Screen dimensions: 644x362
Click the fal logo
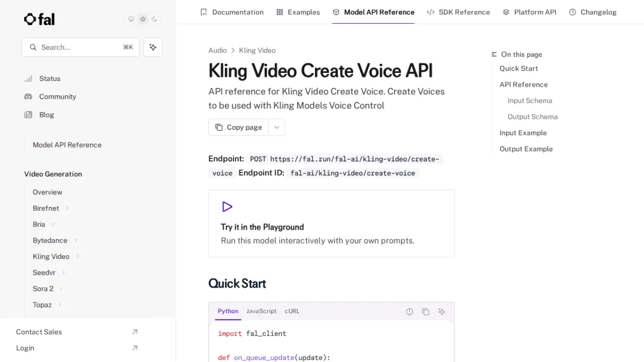(39, 19)
